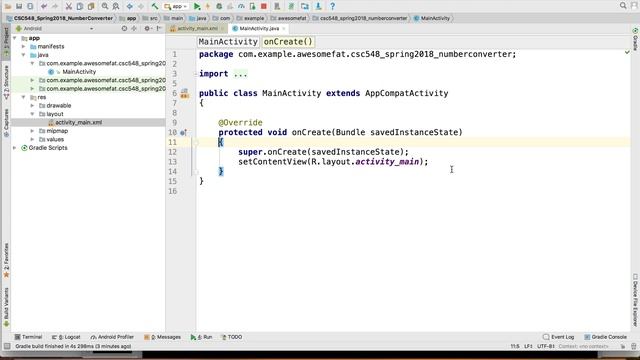The image size is (640, 360).
Task: Click the Scroll from Source target icon
Action: (x=124, y=29)
